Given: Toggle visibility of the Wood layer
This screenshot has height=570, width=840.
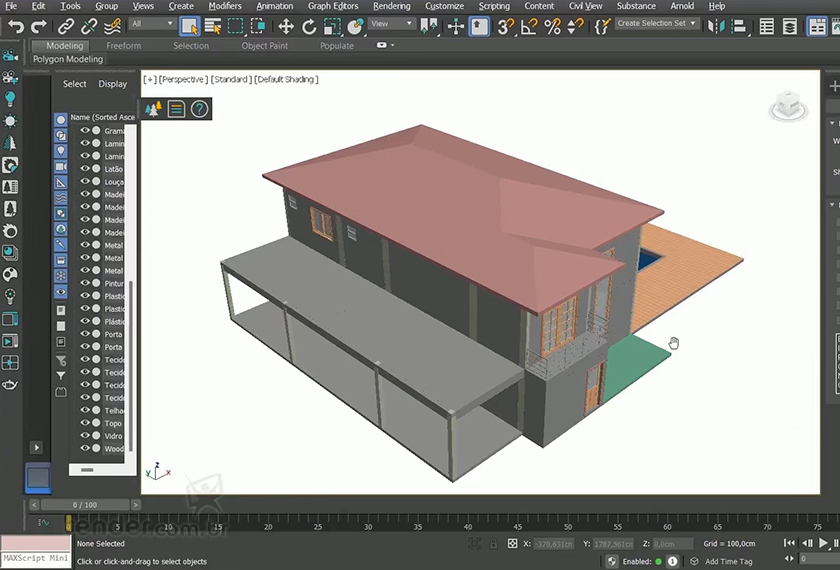Looking at the screenshot, I should [85, 449].
